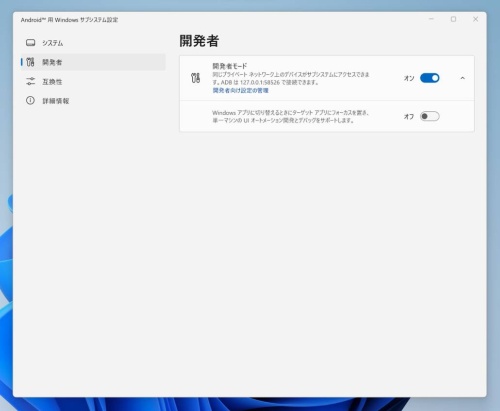Screen dimensions: 500x411
Task: Click the 開発者 page heading
Action: [199, 41]
